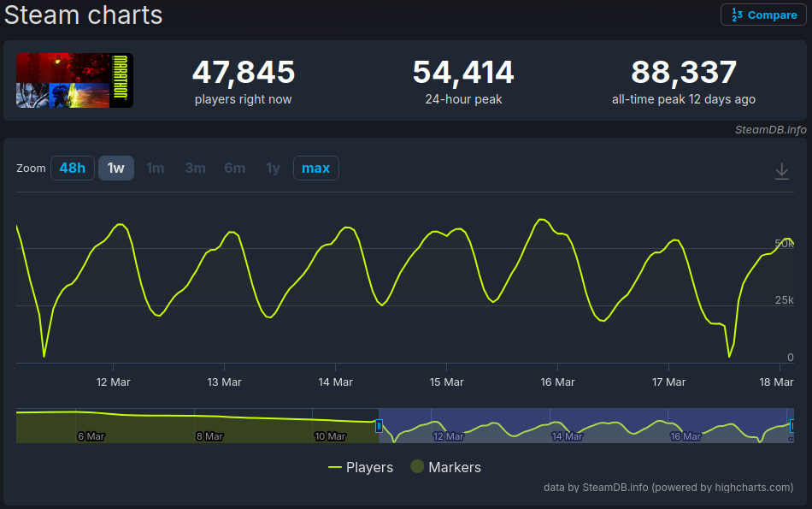Click the 54,414 24-hour peak figure
Viewport: 812px width, 509px height.
(x=463, y=72)
